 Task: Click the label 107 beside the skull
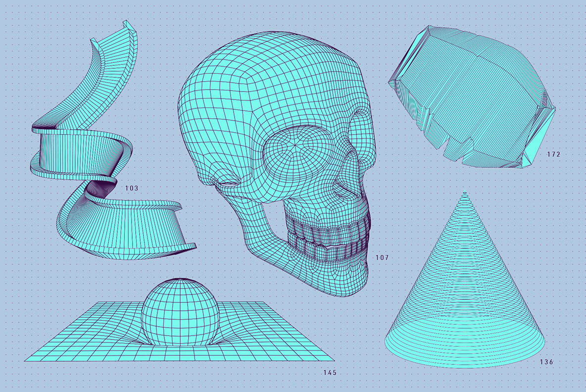click(x=382, y=258)
